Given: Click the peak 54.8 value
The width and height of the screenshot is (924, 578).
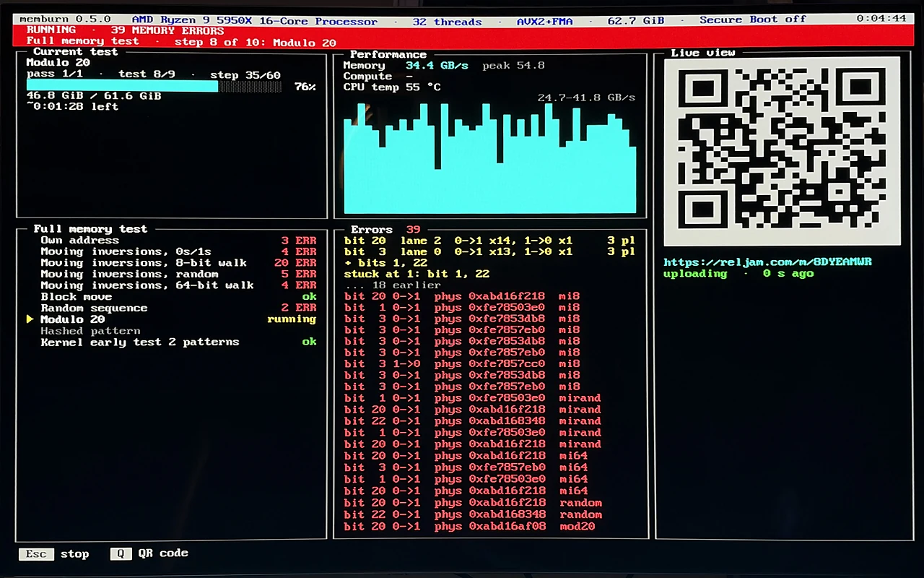Looking at the screenshot, I should pyautogui.click(x=513, y=65).
